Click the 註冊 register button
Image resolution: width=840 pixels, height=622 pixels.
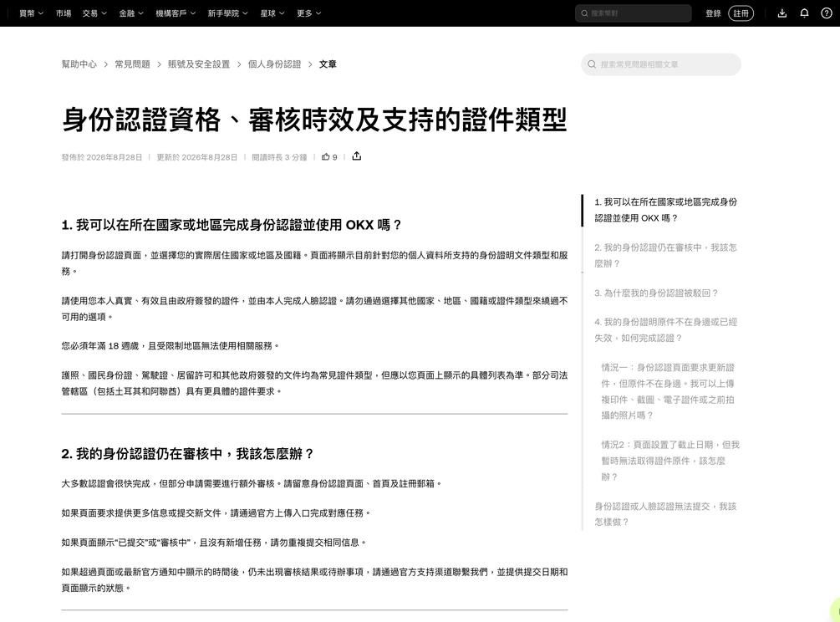tap(741, 13)
